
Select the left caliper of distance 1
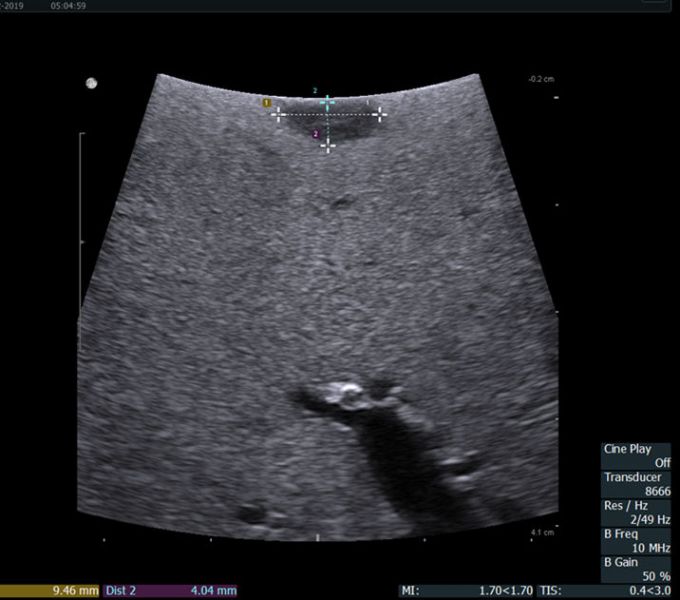pos(279,114)
